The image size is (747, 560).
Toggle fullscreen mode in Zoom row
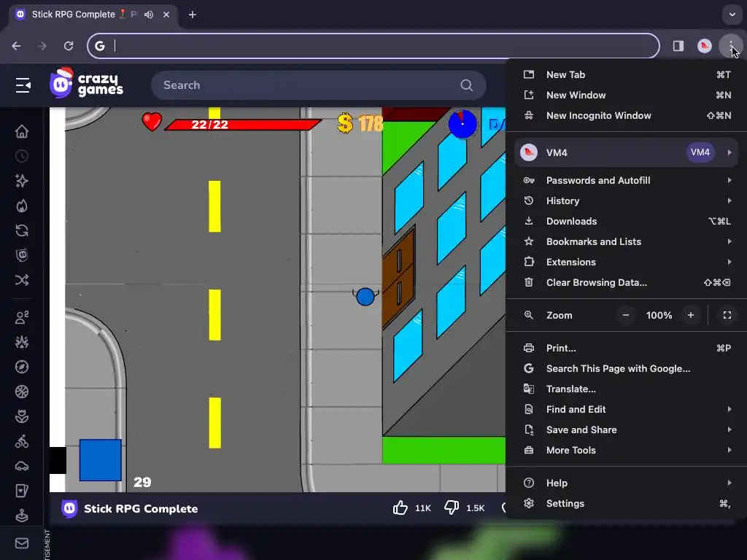click(727, 315)
